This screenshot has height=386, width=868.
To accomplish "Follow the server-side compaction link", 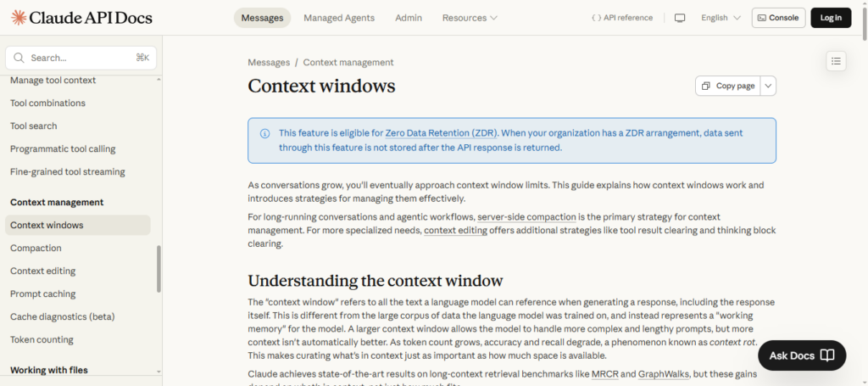I will [x=527, y=217].
